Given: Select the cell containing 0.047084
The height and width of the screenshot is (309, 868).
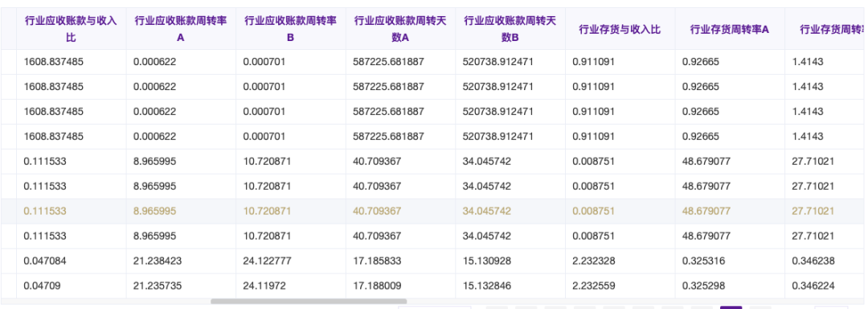Looking at the screenshot, I should pos(72,261).
